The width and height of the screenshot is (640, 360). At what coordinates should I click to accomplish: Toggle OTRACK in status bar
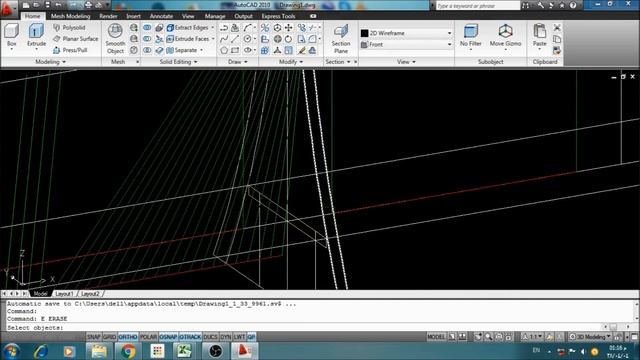[x=190, y=337]
